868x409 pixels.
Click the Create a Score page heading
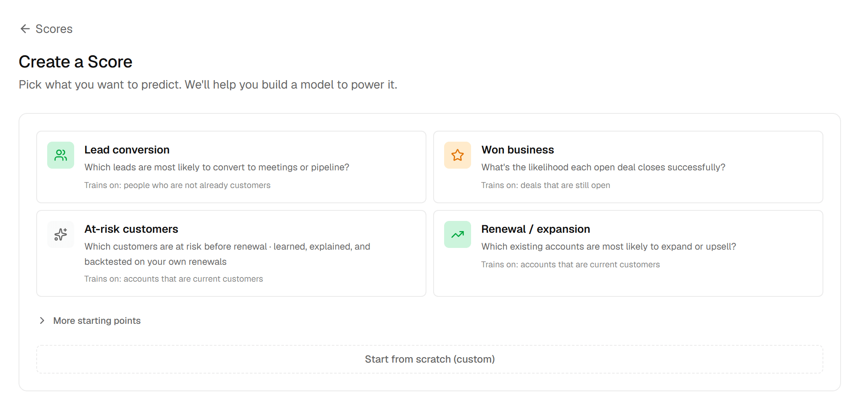click(75, 62)
